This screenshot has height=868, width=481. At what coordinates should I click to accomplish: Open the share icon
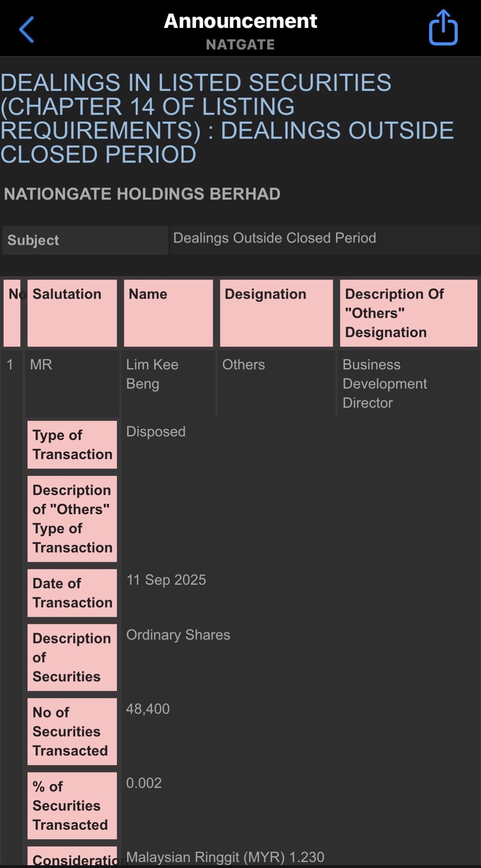443,28
